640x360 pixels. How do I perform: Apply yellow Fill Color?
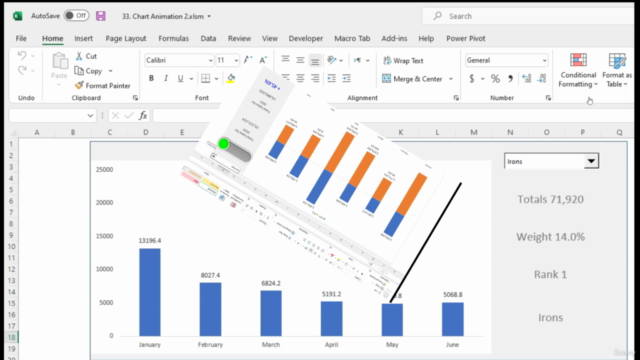pos(231,78)
